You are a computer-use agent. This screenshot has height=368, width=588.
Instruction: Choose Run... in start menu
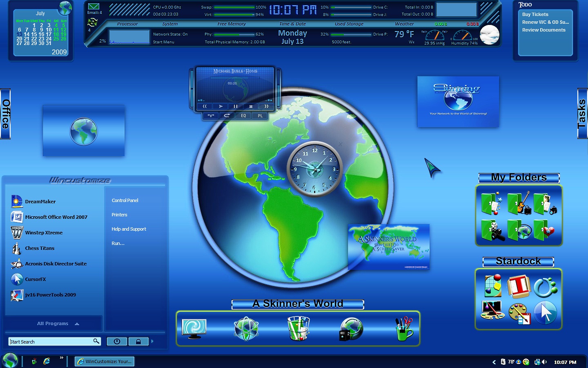tap(118, 243)
